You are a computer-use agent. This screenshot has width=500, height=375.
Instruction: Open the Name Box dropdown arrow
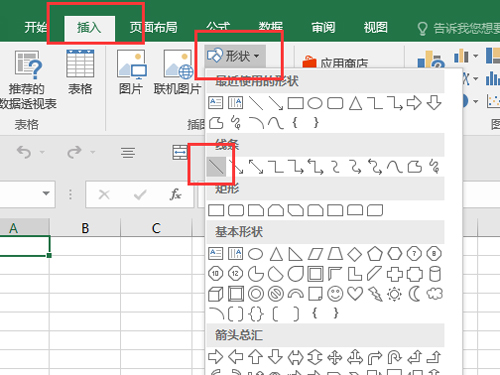point(46,193)
